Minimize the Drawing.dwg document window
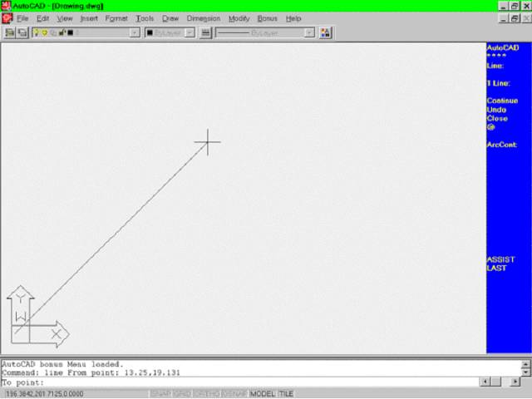 (504, 18)
